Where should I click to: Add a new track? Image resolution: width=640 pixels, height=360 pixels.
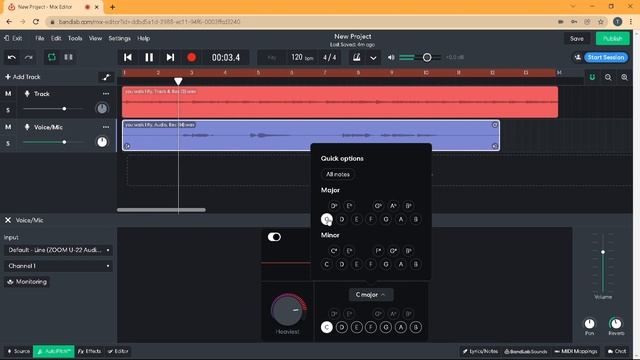pos(23,77)
